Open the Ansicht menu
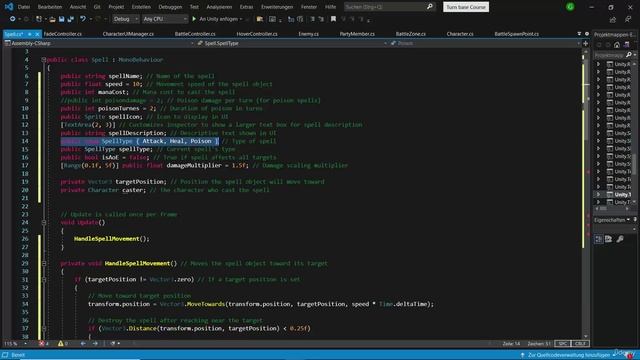The height and width of the screenshot is (360, 640). [78, 7]
